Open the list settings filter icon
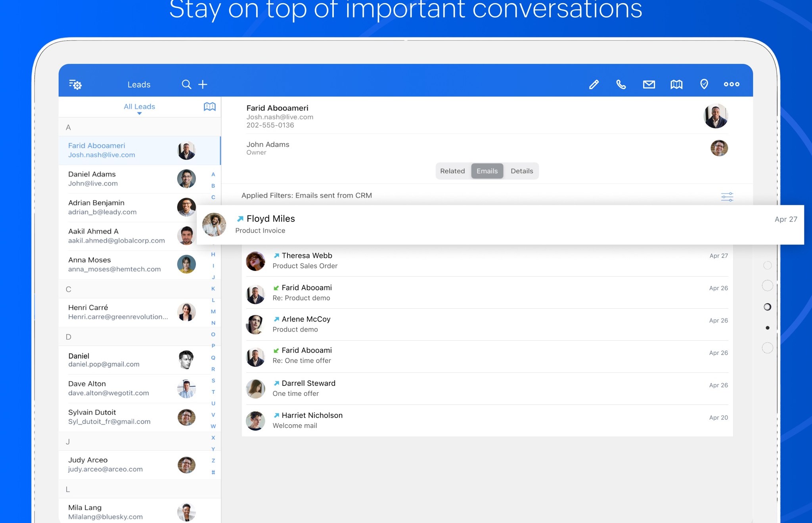The width and height of the screenshot is (812, 523). tap(75, 84)
